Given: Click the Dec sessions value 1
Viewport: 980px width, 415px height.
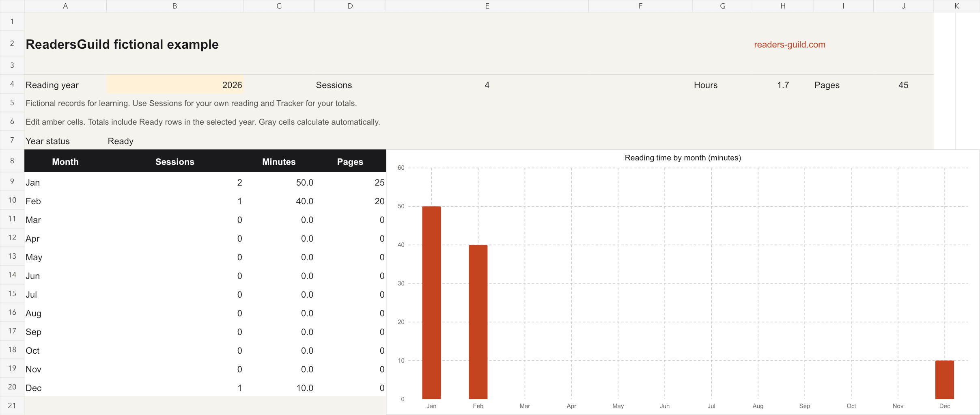Looking at the screenshot, I should pos(240,388).
